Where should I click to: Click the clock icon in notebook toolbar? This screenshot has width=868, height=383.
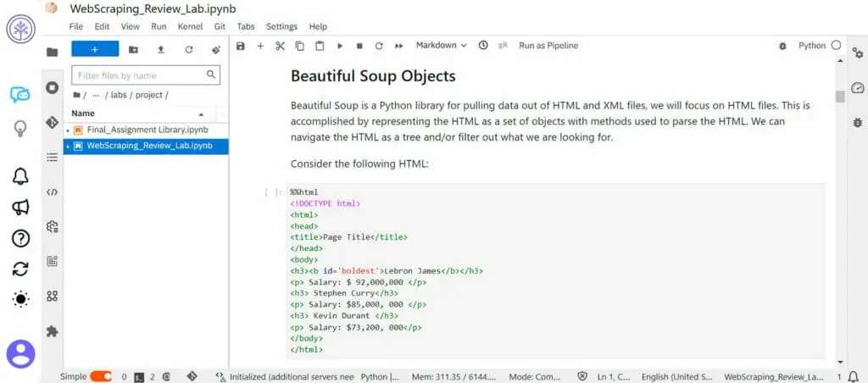pos(483,46)
